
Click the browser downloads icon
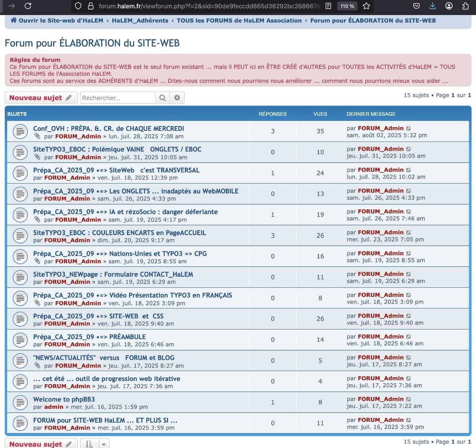432,6
